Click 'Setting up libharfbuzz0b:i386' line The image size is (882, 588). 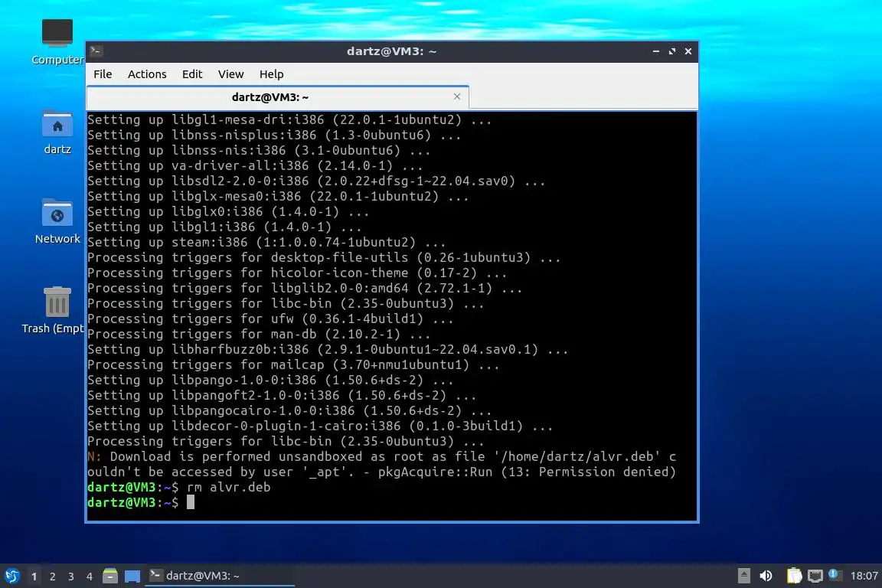[328, 349]
